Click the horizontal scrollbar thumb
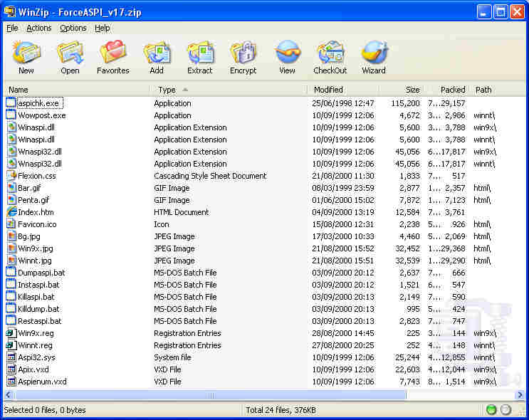Image resolution: width=529 pixels, height=420 pixels. click(x=210, y=395)
